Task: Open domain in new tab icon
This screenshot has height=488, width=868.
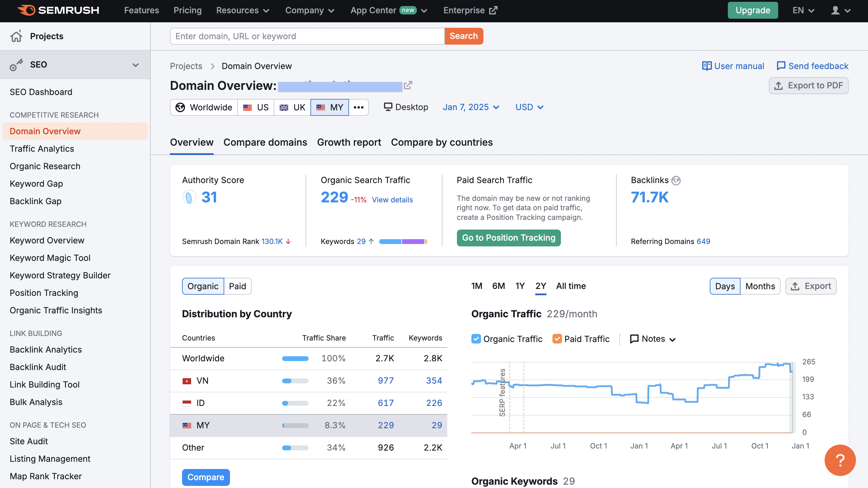Action: 408,85
